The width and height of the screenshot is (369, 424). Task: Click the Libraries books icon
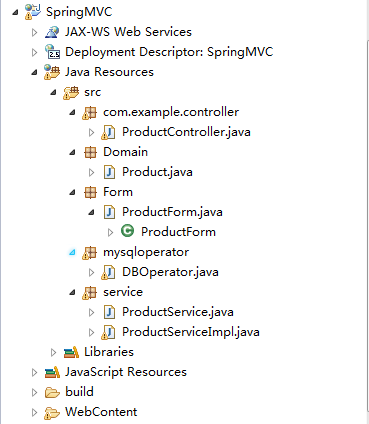coord(71,352)
